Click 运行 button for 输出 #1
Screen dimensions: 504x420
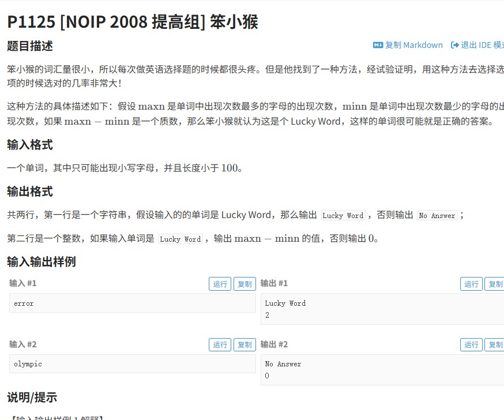point(471,284)
